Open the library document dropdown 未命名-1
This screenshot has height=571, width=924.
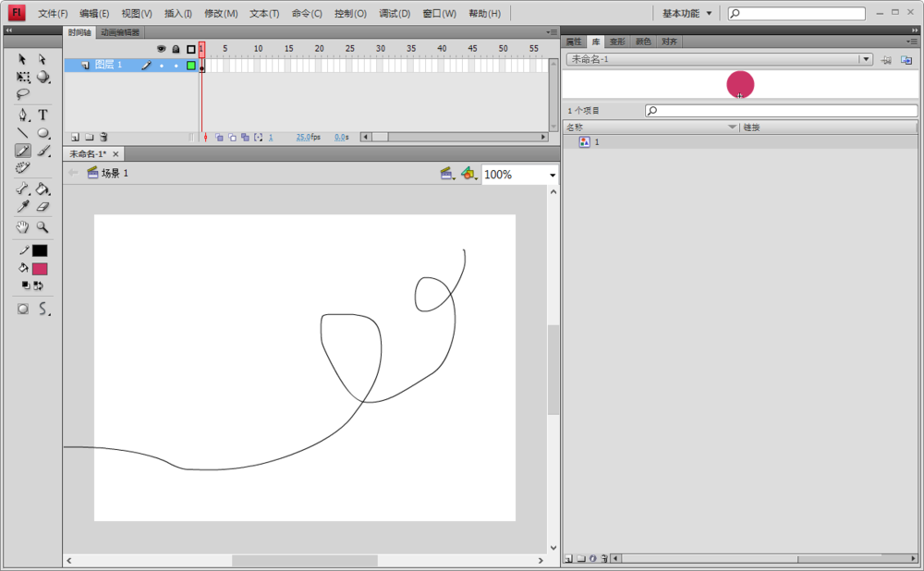click(x=865, y=59)
